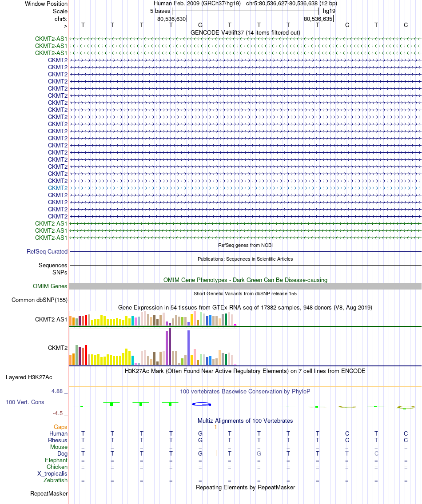The height and width of the screenshot is (504, 422).
Task: Click the 80,536,630 ruler coordinate
Action: pyautogui.click(x=171, y=19)
